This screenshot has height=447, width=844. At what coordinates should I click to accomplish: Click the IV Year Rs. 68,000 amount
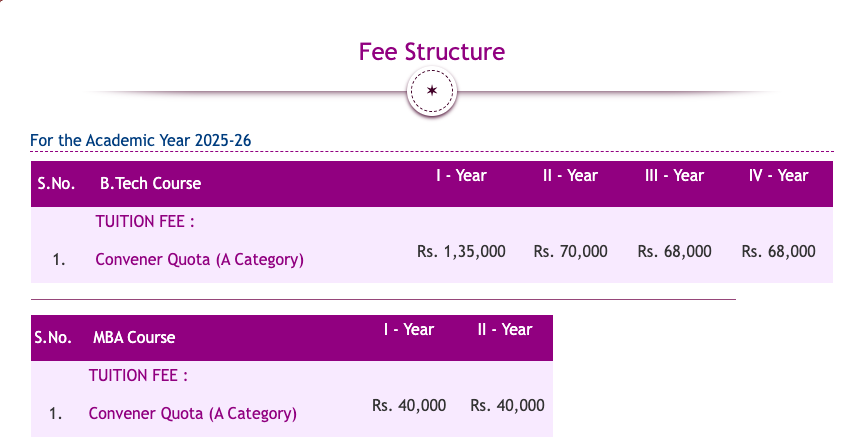pyautogui.click(x=778, y=252)
